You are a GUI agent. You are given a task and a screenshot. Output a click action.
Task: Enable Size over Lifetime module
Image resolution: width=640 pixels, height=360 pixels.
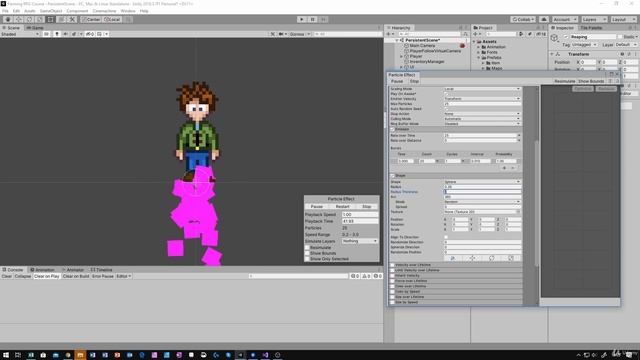coord(392,297)
